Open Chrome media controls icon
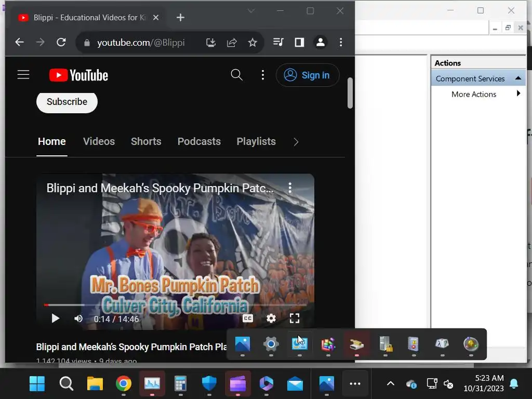 pos(278,42)
